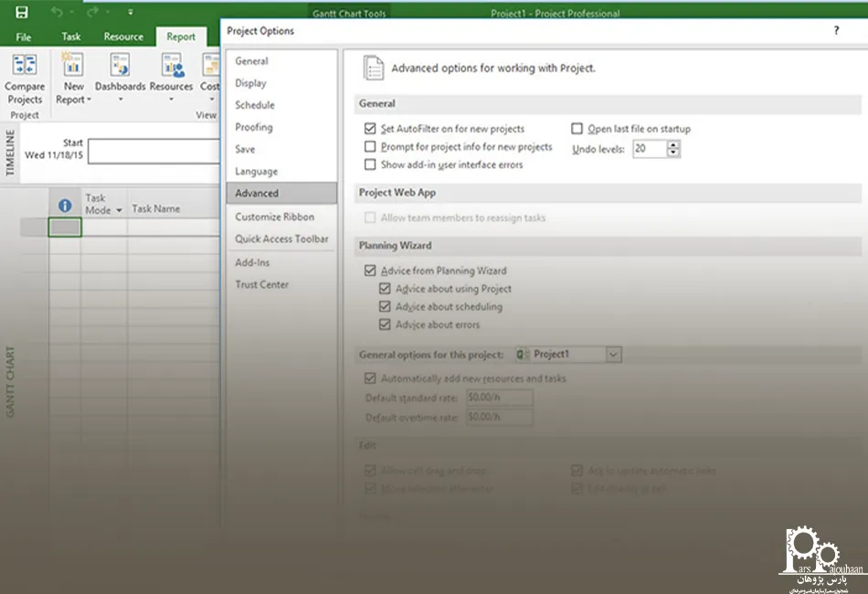Switch to the Task ribbon tab
868x594 pixels.
[x=71, y=37]
